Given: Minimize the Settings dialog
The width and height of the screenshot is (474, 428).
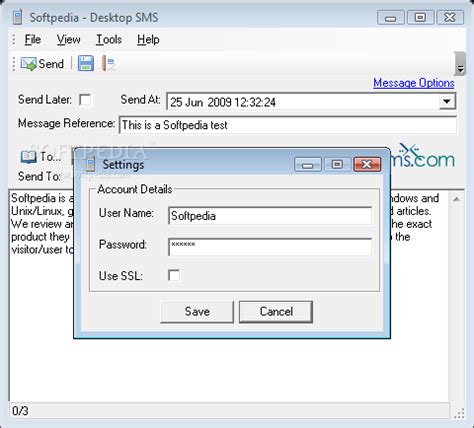Looking at the screenshot, I should (x=308, y=164).
